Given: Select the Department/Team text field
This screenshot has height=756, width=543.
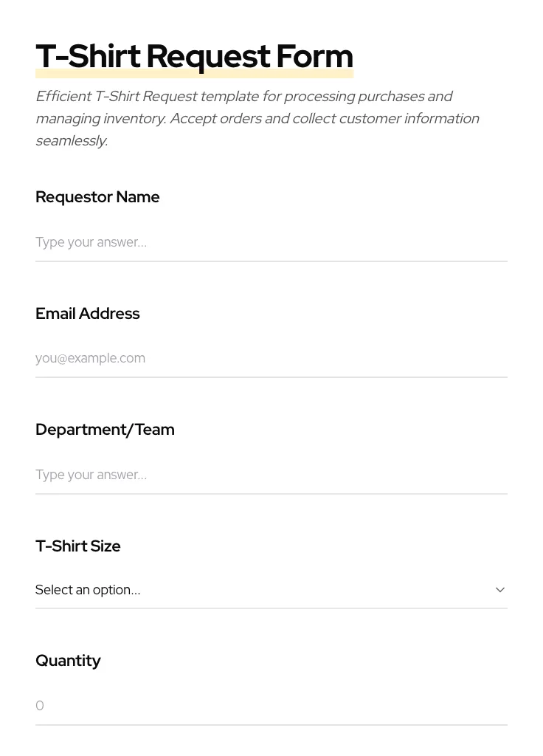Looking at the screenshot, I should coord(271,475).
